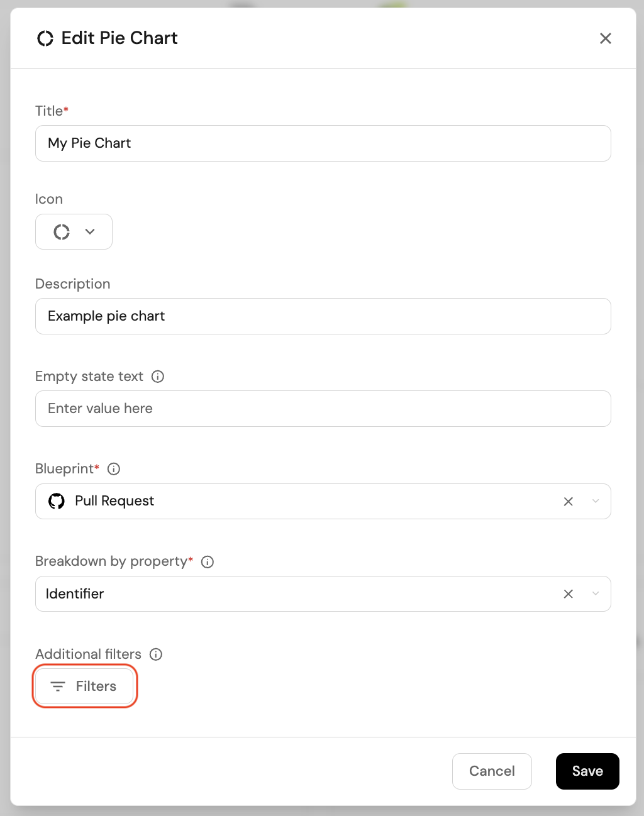644x816 pixels.
Task: Clear the Pull Request blueprint selection
Action: click(x=568, y=501)
